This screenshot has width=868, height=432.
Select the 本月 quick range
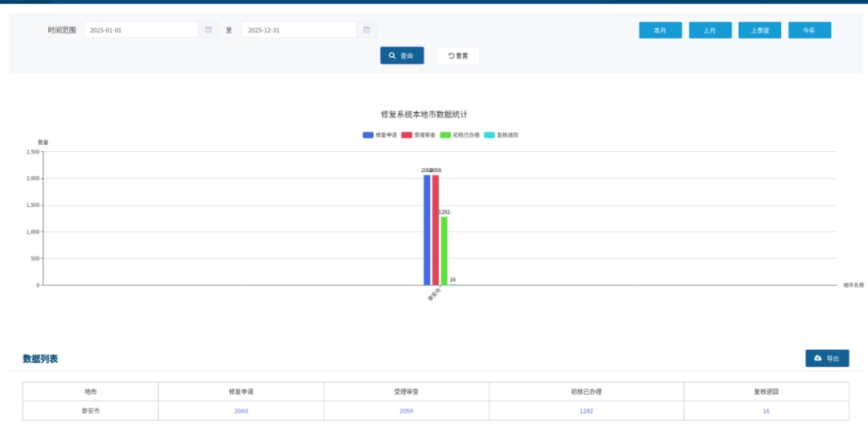pos(660,31)
